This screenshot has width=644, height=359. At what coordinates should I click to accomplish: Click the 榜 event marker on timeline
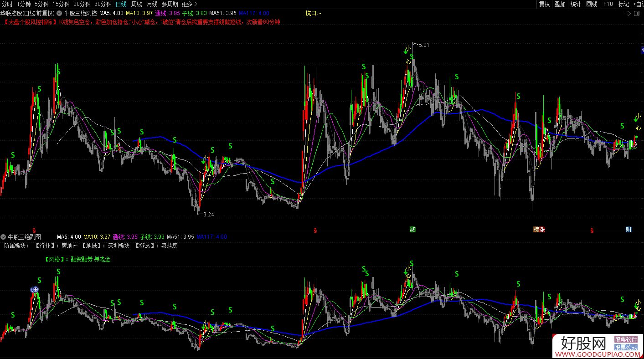click(x=536, y=229)
